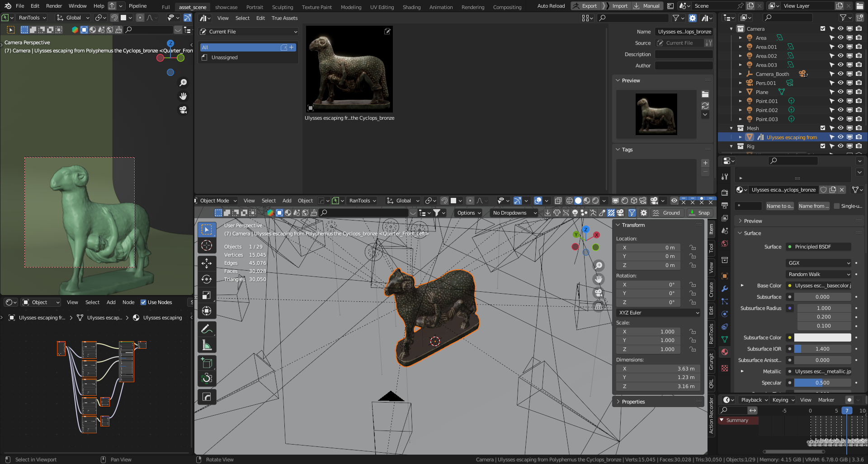Lock Location X in Transform panel
The image size is (868, 464).
point(692,248)
